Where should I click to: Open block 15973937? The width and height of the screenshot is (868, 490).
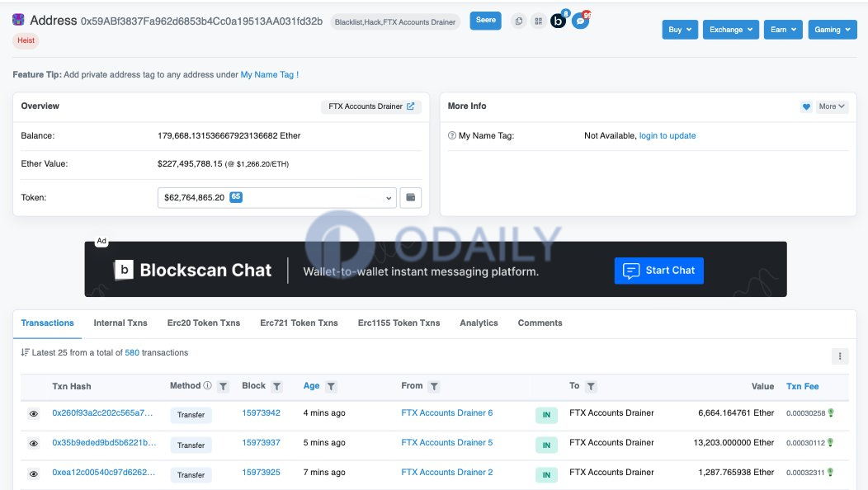click(262, 443)
